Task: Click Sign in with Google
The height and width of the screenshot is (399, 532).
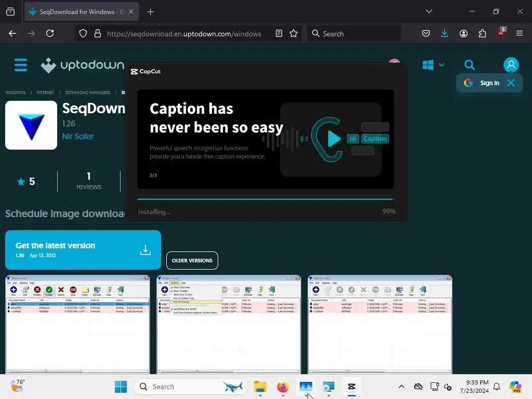Action: [482, 83]
